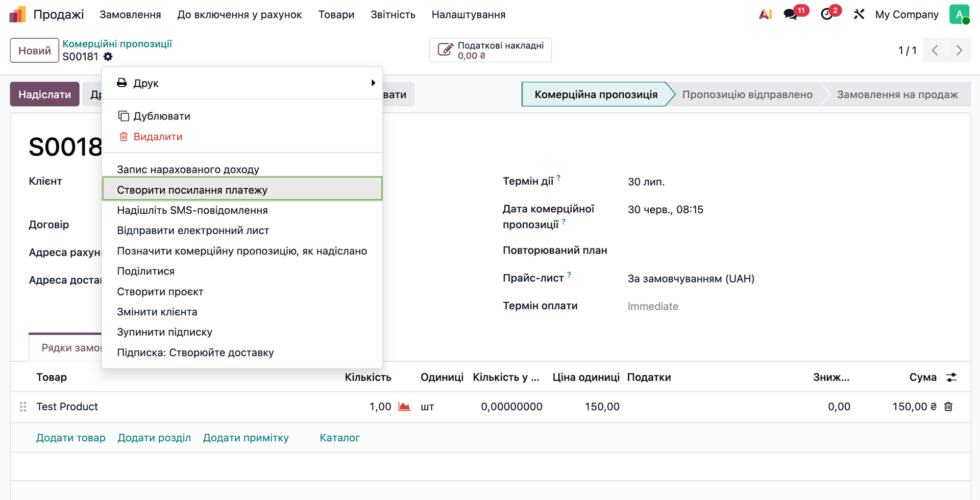Select Створити проєкт menu entry

click(x=242, y=292)
